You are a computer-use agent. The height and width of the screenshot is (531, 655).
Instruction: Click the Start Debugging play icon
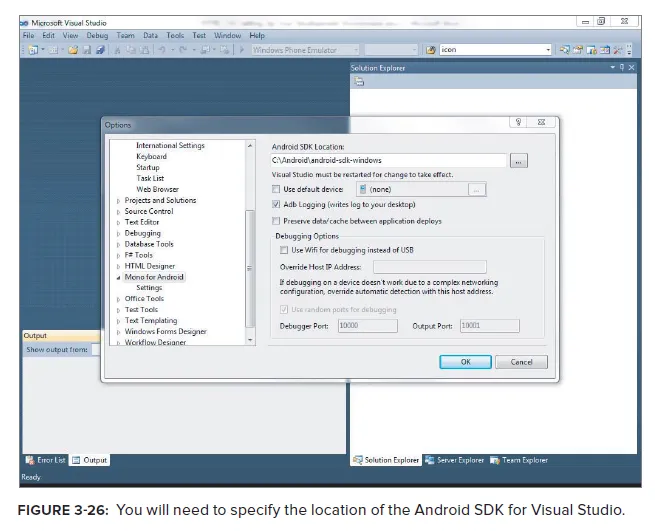(x=241, y=50)
